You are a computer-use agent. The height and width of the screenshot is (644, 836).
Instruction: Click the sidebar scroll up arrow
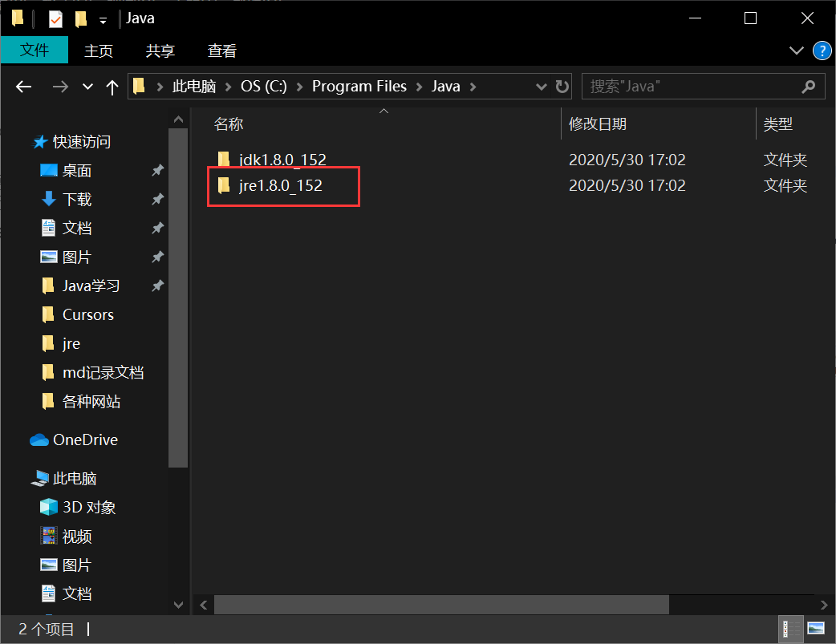(179, 119)
